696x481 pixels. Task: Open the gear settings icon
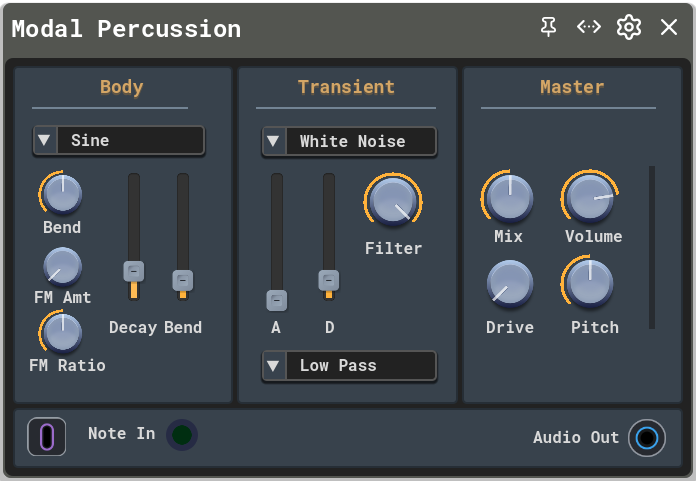pyautogui.click(x=629, y=27)
